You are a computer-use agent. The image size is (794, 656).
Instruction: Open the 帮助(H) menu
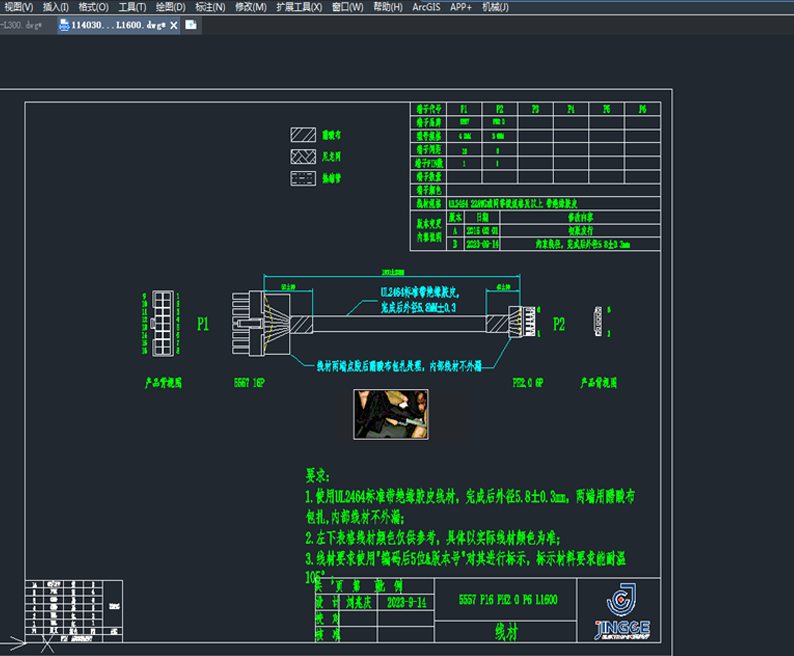pyautogui.click(x=387, y=7)
